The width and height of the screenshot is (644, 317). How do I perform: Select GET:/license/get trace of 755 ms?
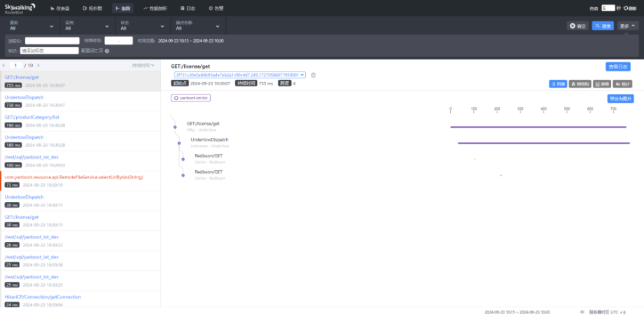coord(80,81)
